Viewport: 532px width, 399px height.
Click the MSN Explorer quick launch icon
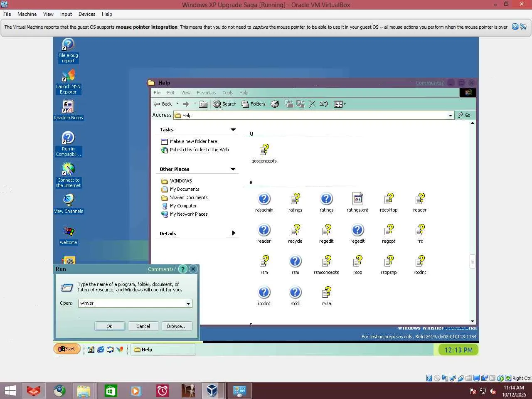click(120, 350)
